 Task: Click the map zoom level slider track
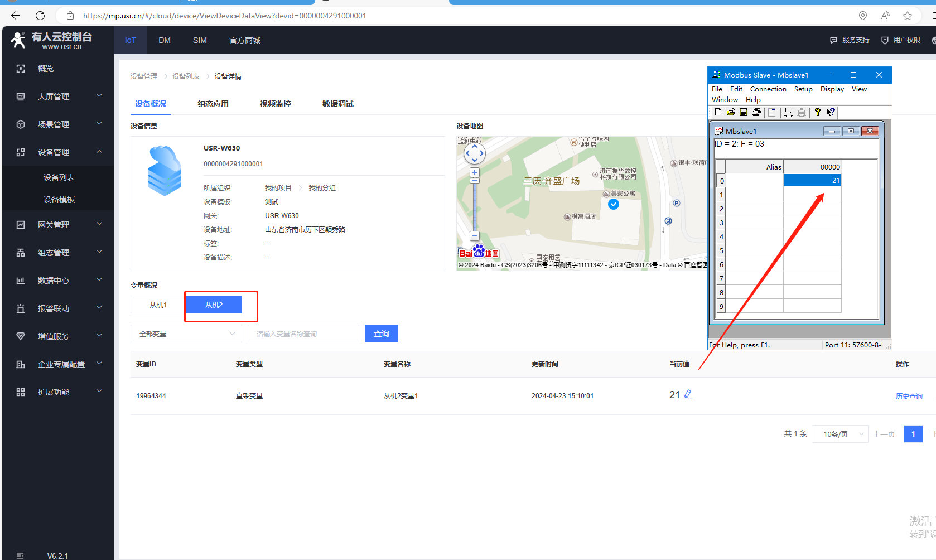(x=475, y=206)
